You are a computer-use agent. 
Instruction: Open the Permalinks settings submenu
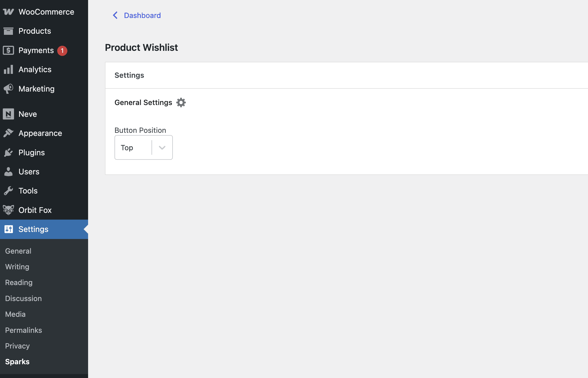coord(24,330)
